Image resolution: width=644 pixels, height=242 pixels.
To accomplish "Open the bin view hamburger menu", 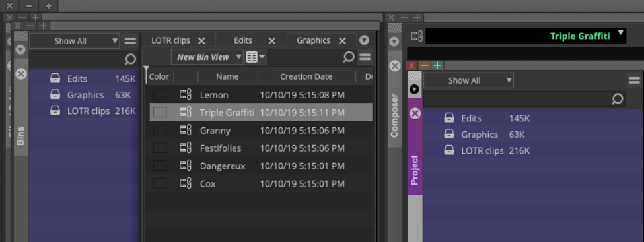I will pos(365,57).
